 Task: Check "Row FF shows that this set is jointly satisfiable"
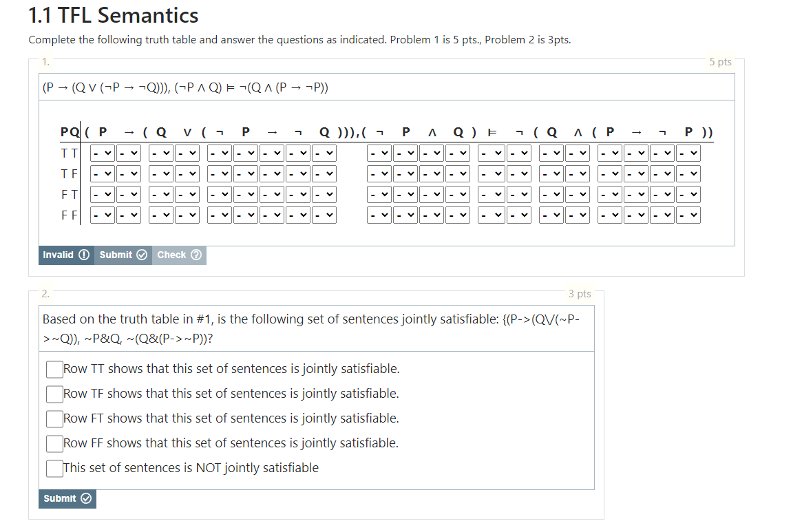54,443
